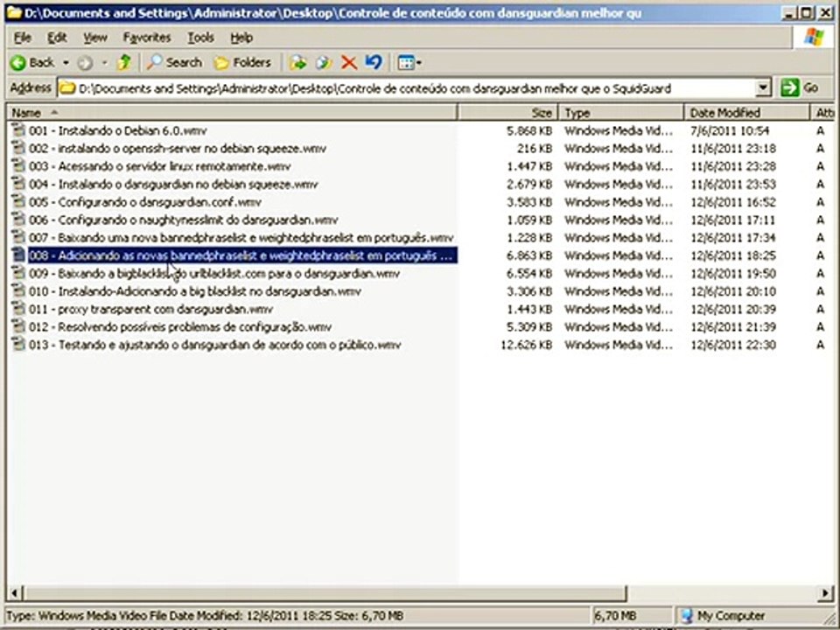This screenshot has height=630, width=840.
Task: Click icon of 006 - Configurando o naughtynesslimit file
Action: pos(18,220)
